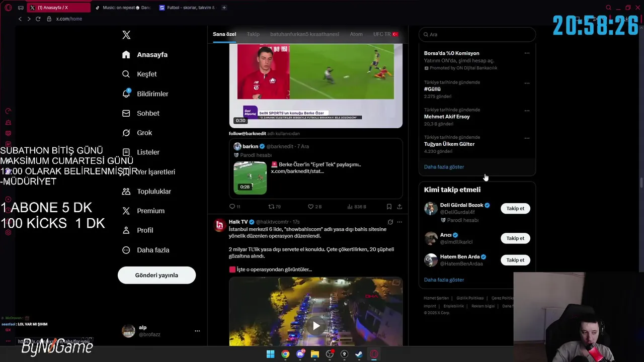This screenshot has height=362, width=644.
Task: Open File Explorer from the taskbar
Action: pos(315,354)
